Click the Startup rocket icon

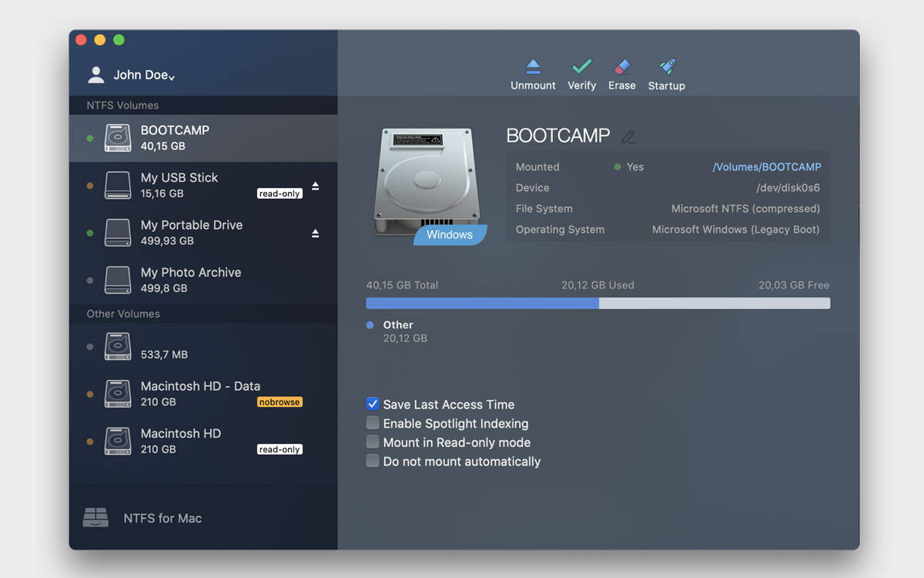[x=667, y=67]
